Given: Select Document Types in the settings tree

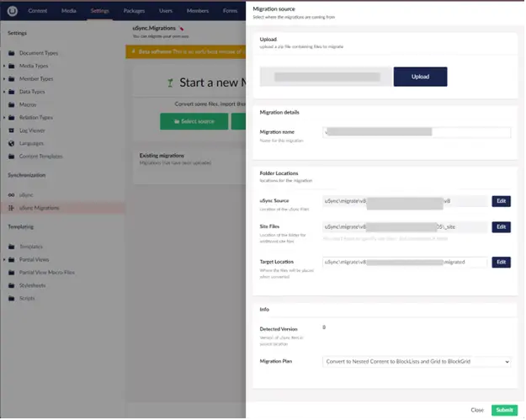Looking at the screenshot, I should click(x=38, y=53).
